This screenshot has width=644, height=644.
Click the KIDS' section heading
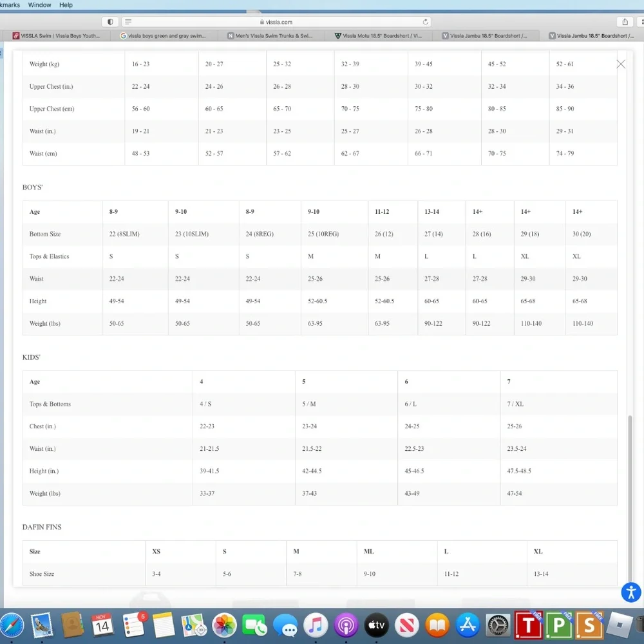(x=32, y=357)
